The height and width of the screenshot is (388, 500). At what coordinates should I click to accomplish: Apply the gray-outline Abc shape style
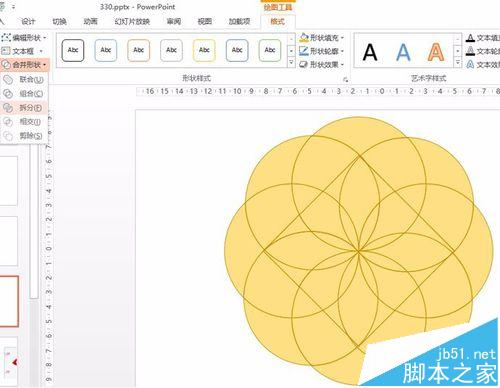pos(171,50)
